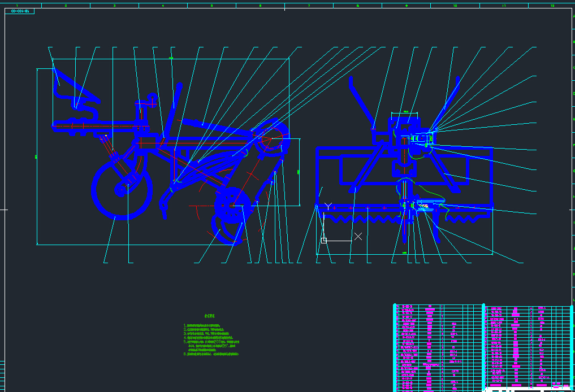Click the left parts list table
Viewport: 575px width, 392px height.
coord(439,348)
